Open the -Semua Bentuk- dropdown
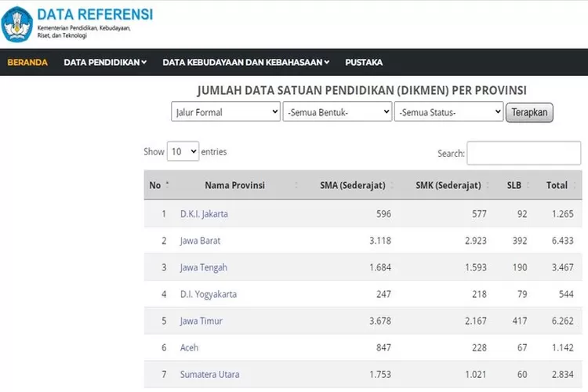Image resolution: width=588 pixels, height=392 pixels. tap(337, 112)
